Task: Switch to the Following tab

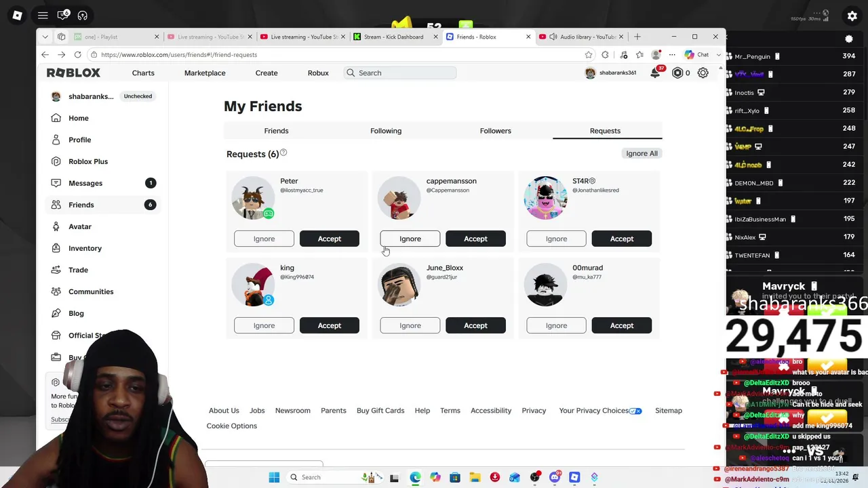Action: [x=386, y=131]
